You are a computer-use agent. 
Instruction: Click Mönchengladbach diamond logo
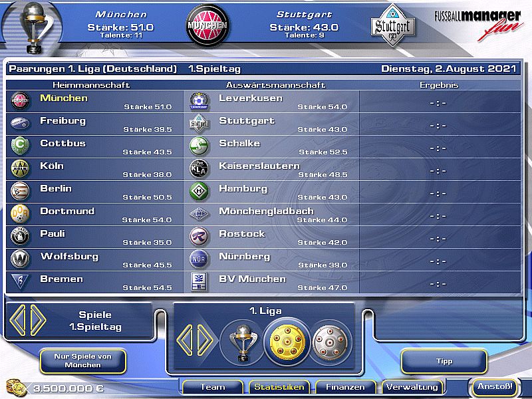199,213
